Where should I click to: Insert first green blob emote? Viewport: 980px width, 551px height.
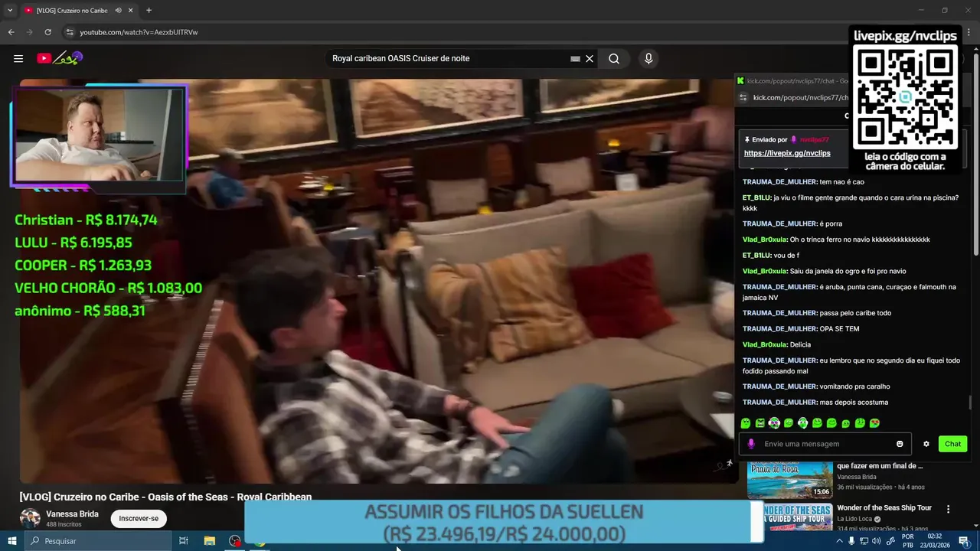(x=746, y=423)
